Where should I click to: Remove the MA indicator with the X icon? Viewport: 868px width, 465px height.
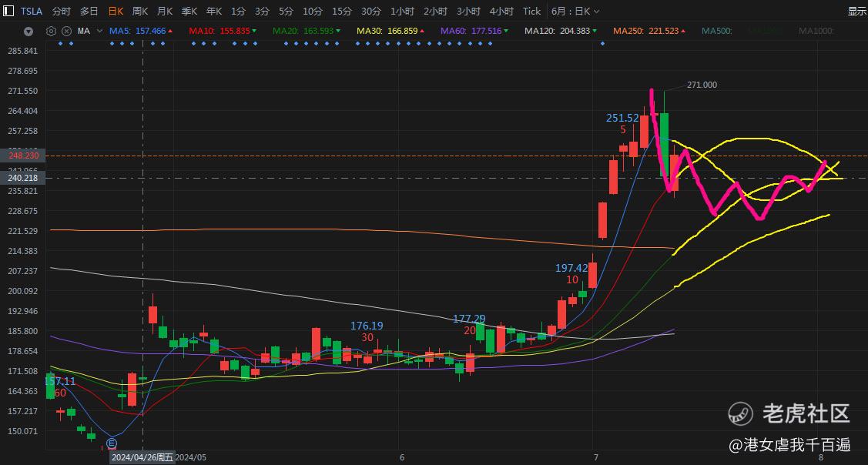click(66, 32)
